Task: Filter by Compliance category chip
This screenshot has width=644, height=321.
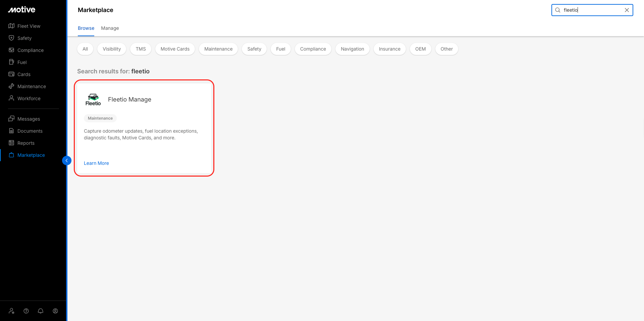Action: click(x=313, y=49)
